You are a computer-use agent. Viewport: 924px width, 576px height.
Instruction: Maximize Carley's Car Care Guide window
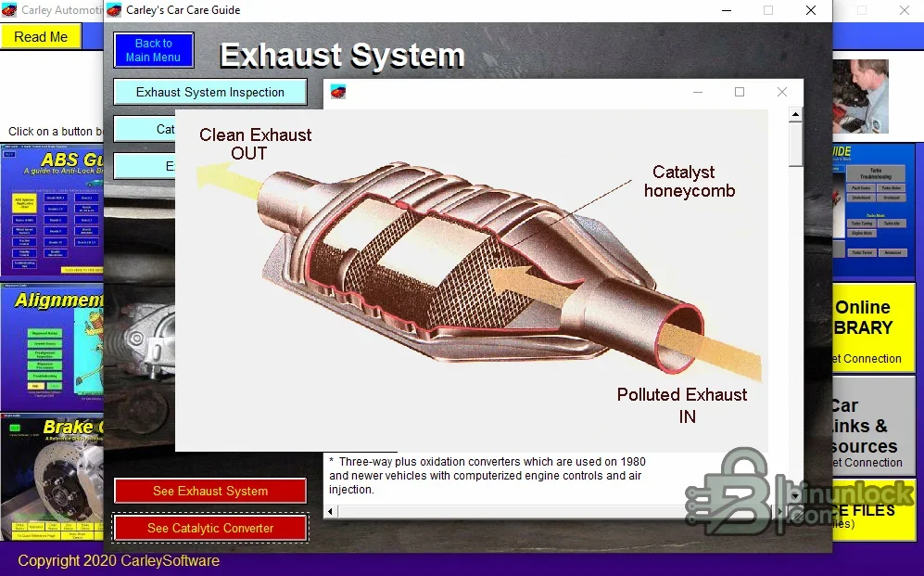pos(768,10)
